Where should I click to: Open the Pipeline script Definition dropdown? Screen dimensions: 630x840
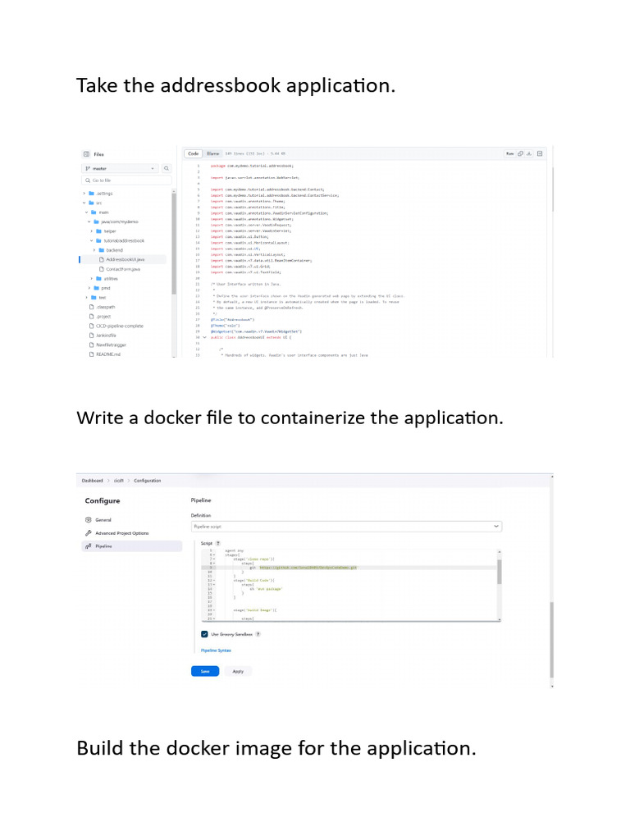click(x=346, y=527)
